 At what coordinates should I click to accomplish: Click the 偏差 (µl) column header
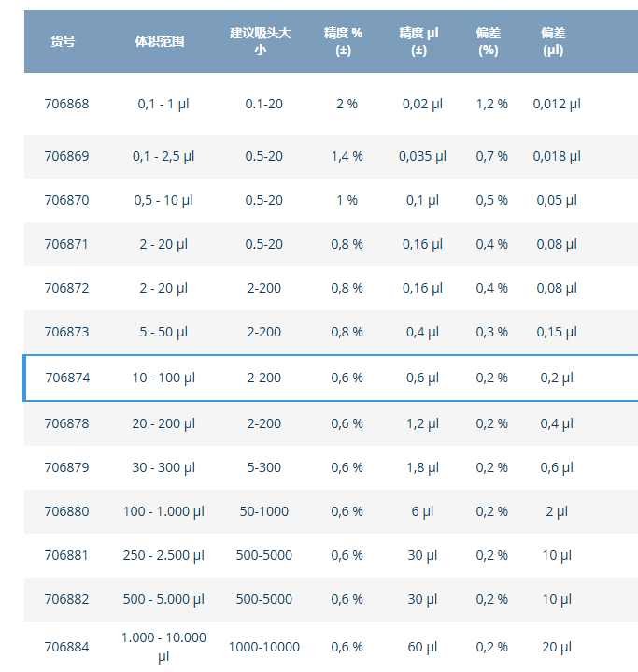(553, 41)
